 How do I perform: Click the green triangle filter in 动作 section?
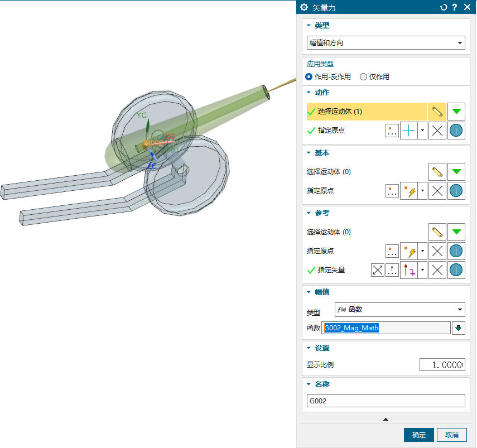tap(456, 112)
